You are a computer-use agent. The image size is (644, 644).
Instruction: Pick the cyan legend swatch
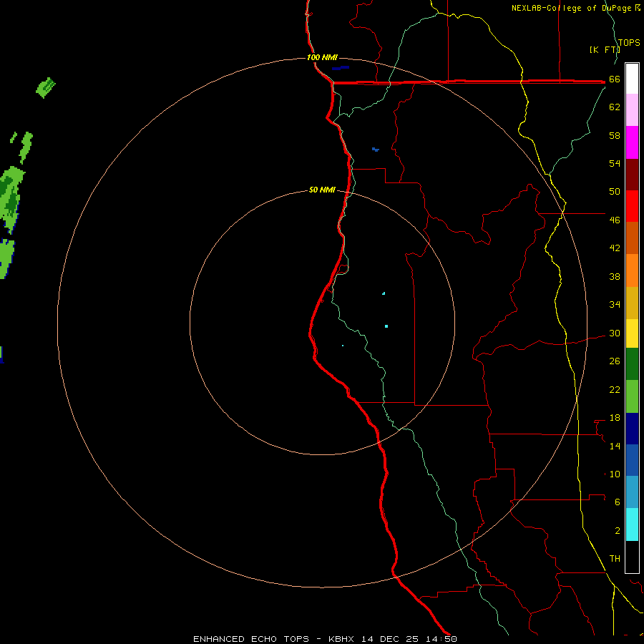point(632,525)
